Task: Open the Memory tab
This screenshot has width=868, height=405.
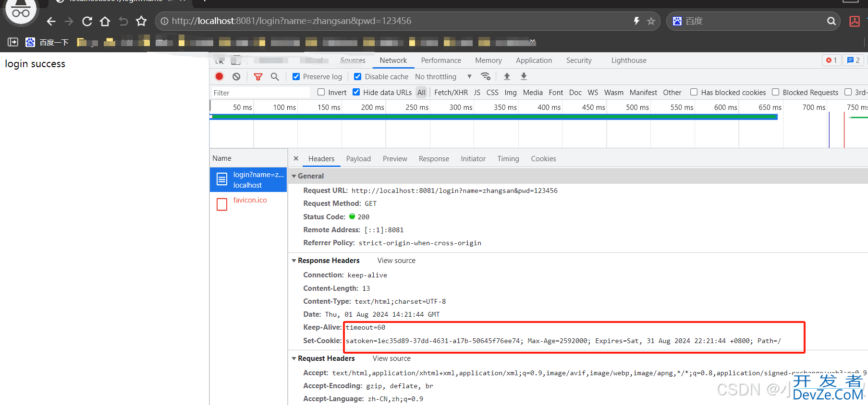Action: 489,60
